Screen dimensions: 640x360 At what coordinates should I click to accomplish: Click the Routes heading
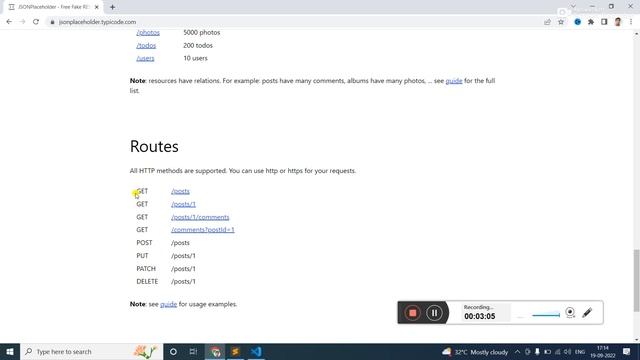point(154,146)
